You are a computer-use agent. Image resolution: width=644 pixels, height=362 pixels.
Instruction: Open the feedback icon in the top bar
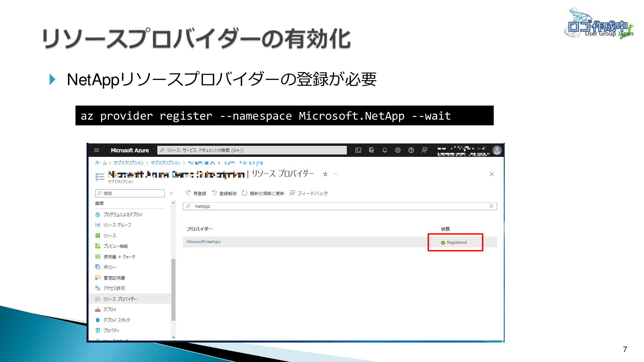(x=424, y=150)
